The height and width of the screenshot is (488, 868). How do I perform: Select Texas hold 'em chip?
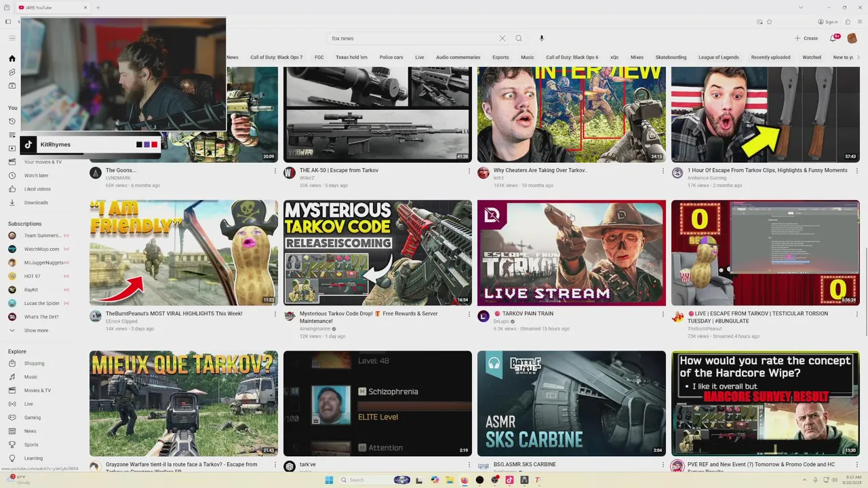pos(351,58)
